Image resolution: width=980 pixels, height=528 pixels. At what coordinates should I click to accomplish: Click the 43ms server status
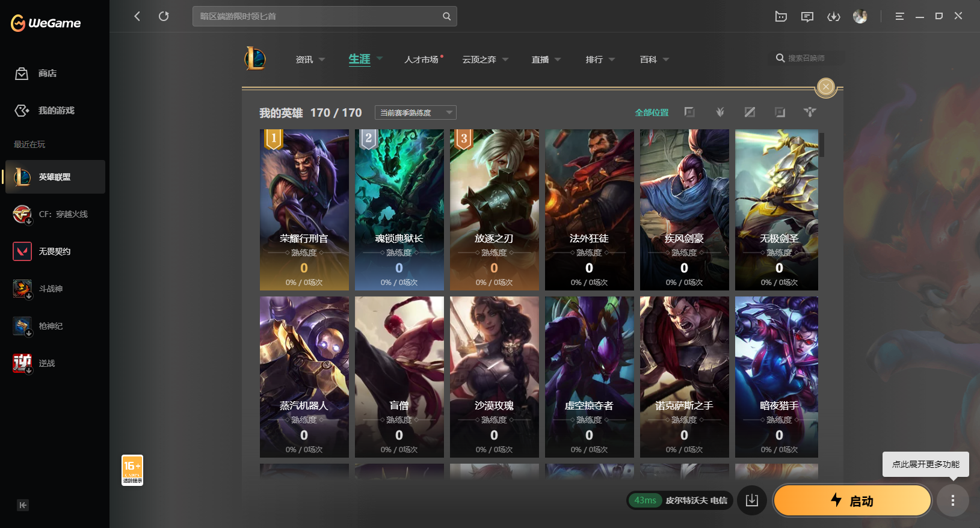pos(645,500)
